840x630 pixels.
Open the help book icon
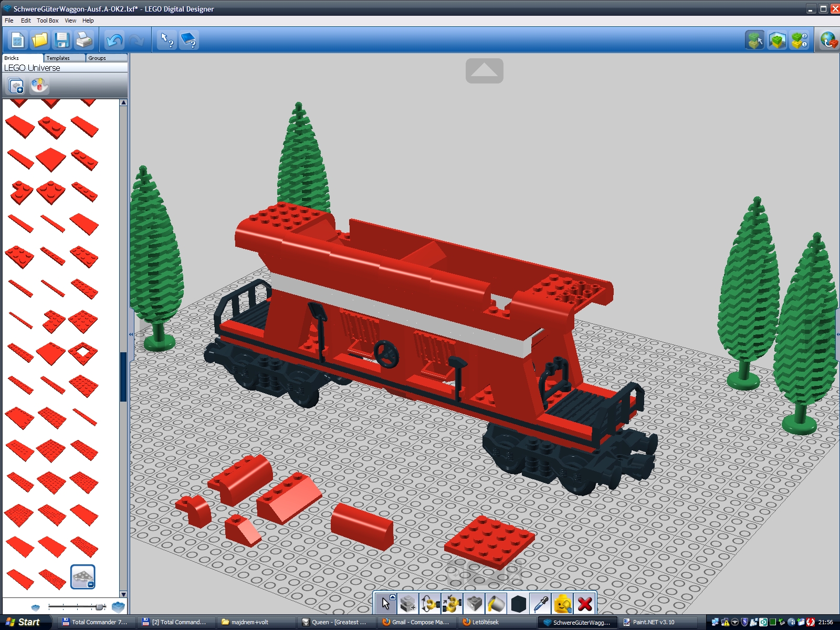point(189,40)
